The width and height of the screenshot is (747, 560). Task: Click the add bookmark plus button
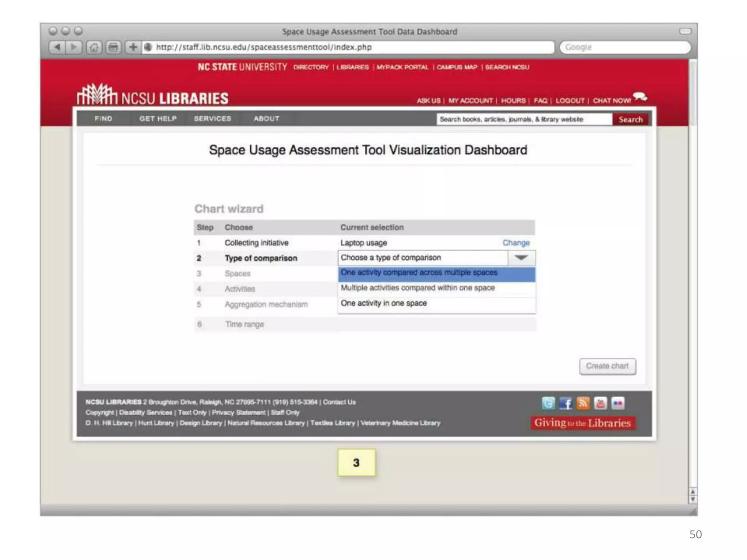pos(133,47)
